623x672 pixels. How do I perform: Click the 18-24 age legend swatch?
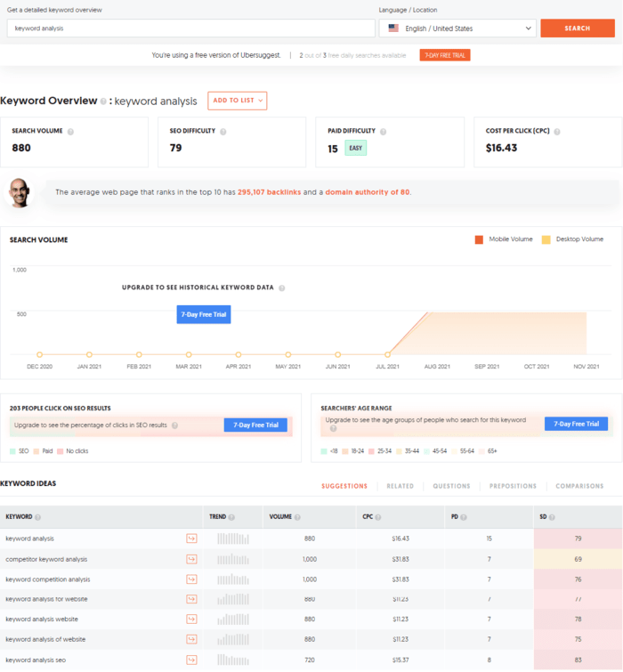(x=345, y=451)
